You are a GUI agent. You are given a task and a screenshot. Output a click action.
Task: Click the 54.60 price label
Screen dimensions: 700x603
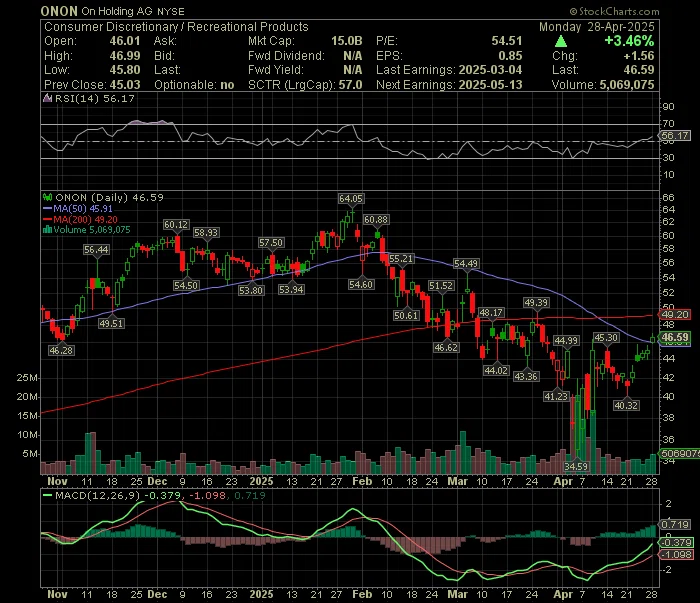click(361, 284)
